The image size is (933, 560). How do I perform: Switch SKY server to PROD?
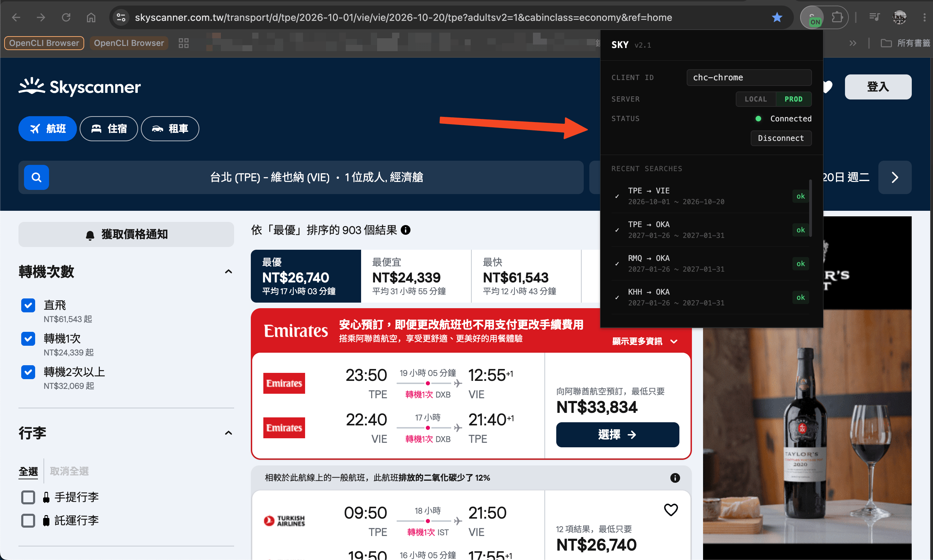[794, 99]
